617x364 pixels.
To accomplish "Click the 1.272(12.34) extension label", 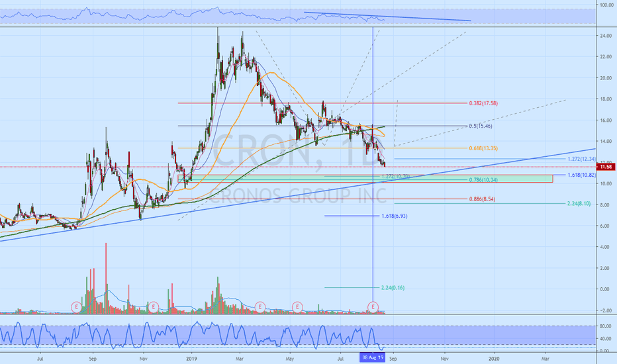I will 582,159.
